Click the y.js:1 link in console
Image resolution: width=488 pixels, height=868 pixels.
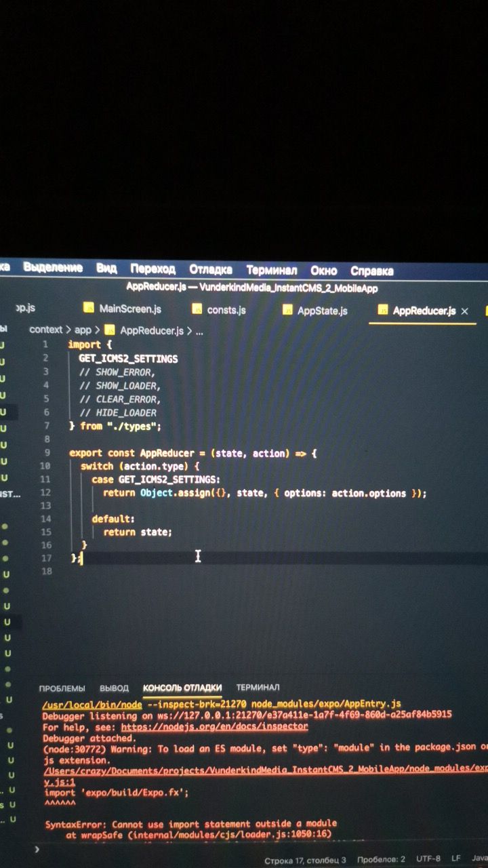click(x=60, y=781)
